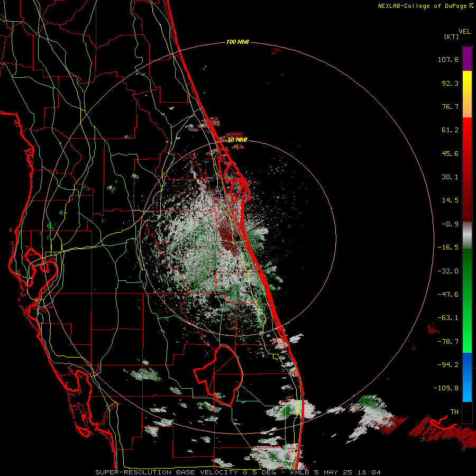The width and height of the screenshot is (476, 476).
Task: Click the 100 NMI range ring label
Action: pos(237,42)
